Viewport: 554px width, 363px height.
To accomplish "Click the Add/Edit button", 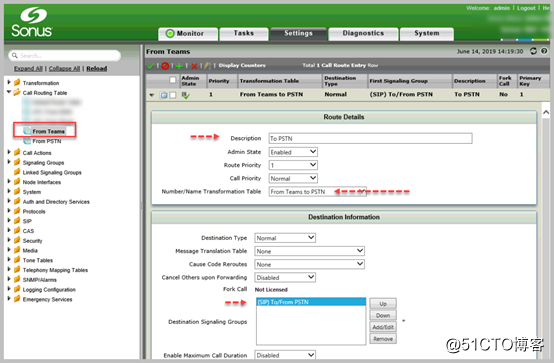I will click(x=383, y=327).
